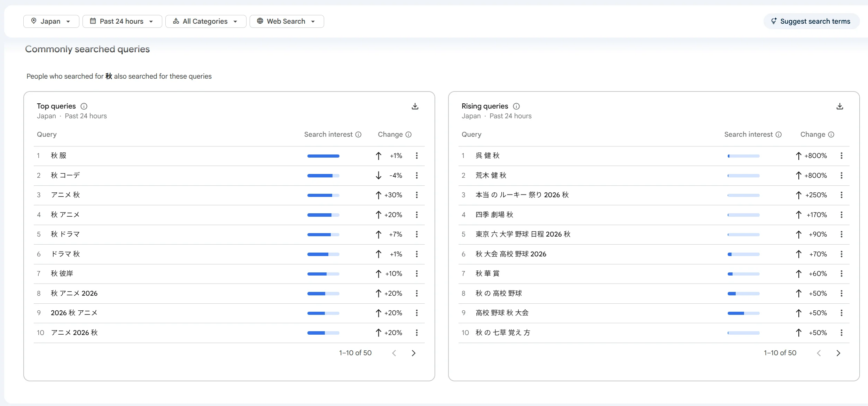Open more options for 四季 劇場 秋 row
The image size is (868, 406).
(x=842, y=215)
